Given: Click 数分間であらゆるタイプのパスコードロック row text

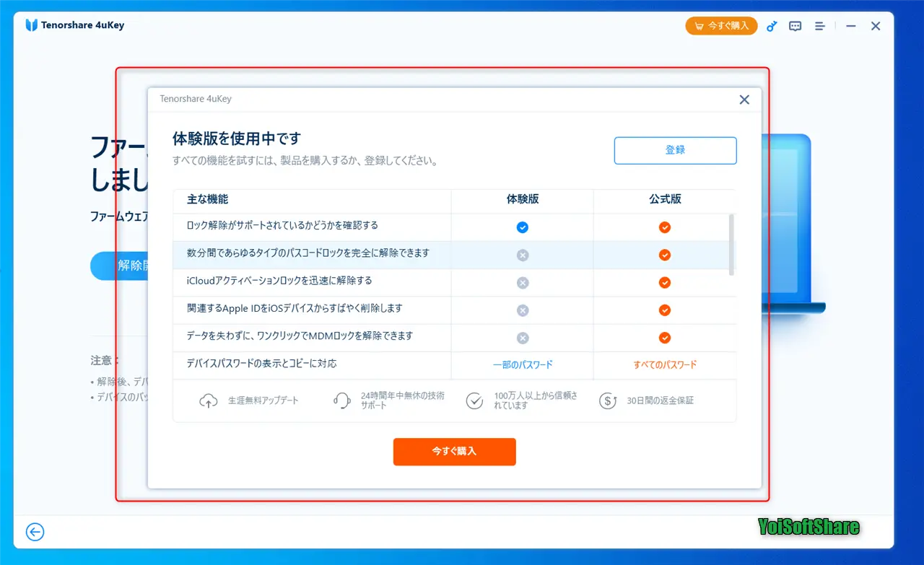Looking at the screenshot, I should (x=308, y=253).
